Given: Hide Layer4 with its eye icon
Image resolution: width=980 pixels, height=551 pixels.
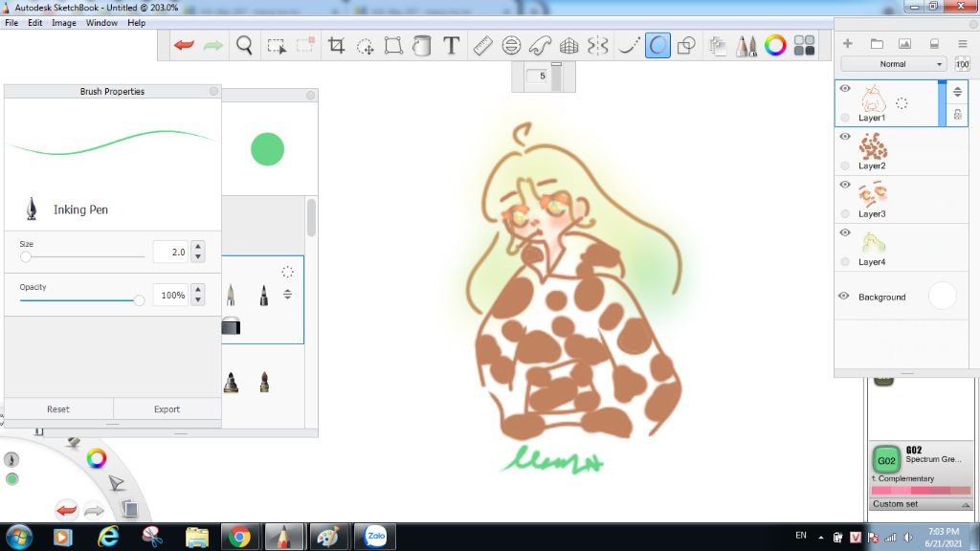Looking at the screenshot, I should point(845,232).
